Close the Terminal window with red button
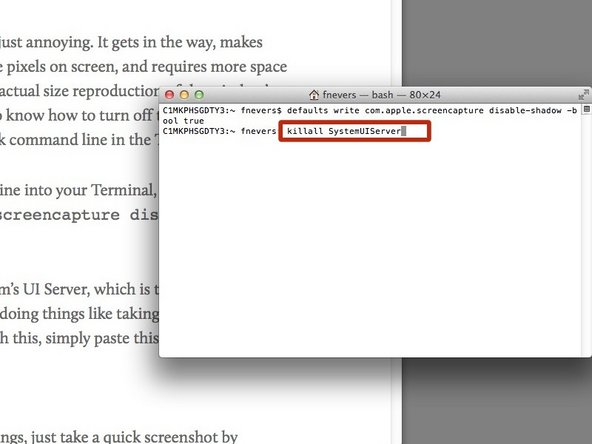Viewport: 592px width, 444px height. [170, 95]
